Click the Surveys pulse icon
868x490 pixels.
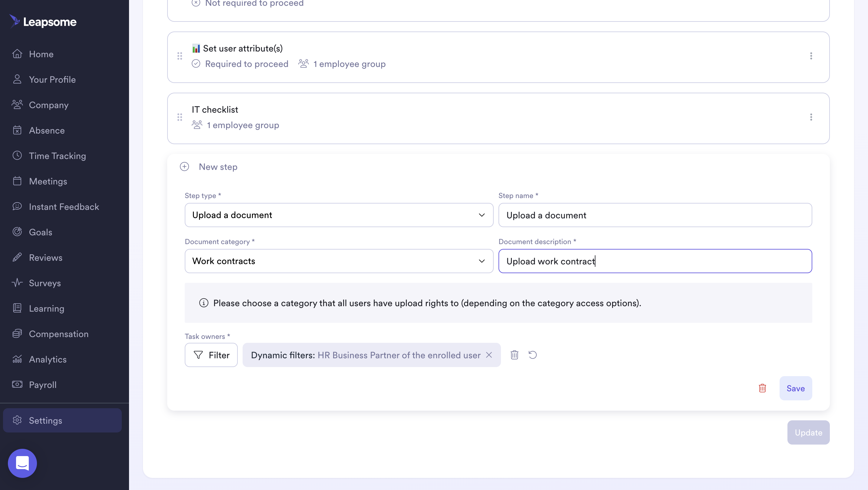click(x=17, y=283)
